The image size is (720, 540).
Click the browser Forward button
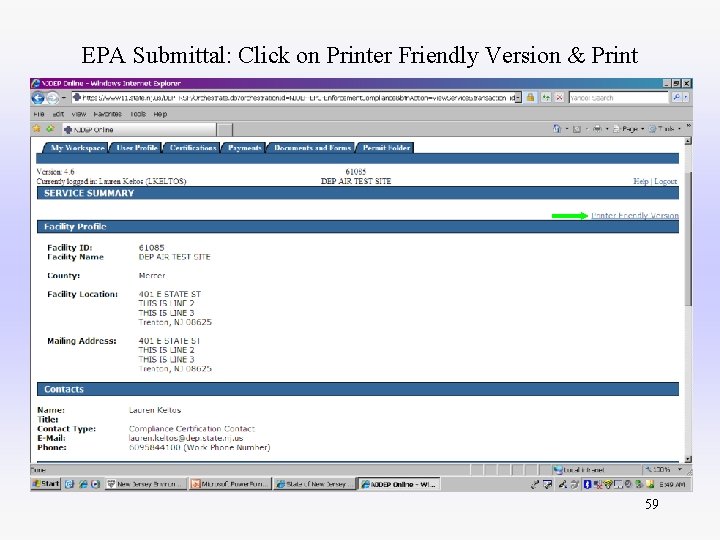(53, 98)
